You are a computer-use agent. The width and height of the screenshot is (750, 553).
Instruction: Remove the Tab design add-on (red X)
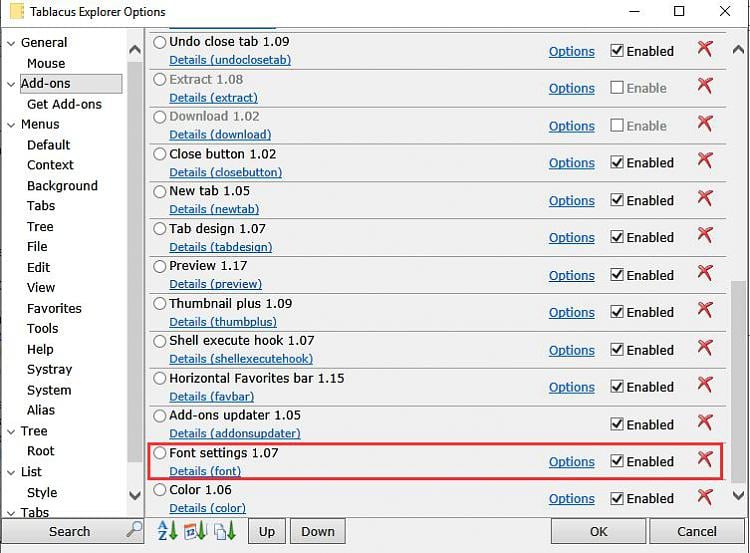click(x=705, y=235)
